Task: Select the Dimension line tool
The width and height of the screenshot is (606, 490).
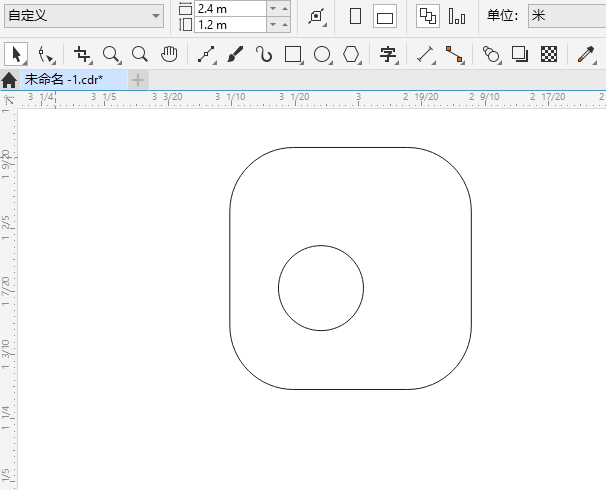Action: 426,54
